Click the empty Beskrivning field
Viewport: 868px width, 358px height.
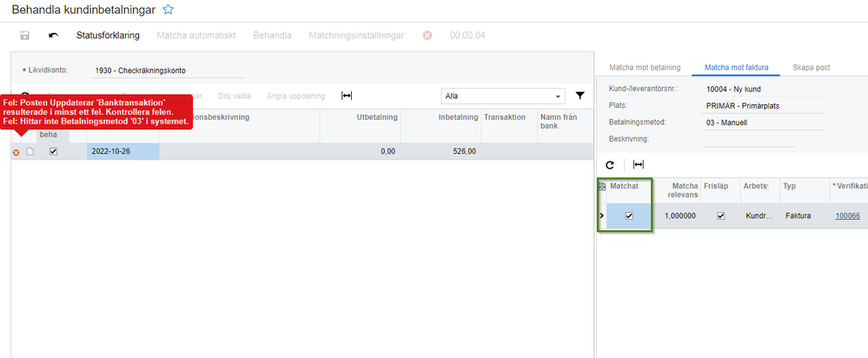tap(748, 139)
